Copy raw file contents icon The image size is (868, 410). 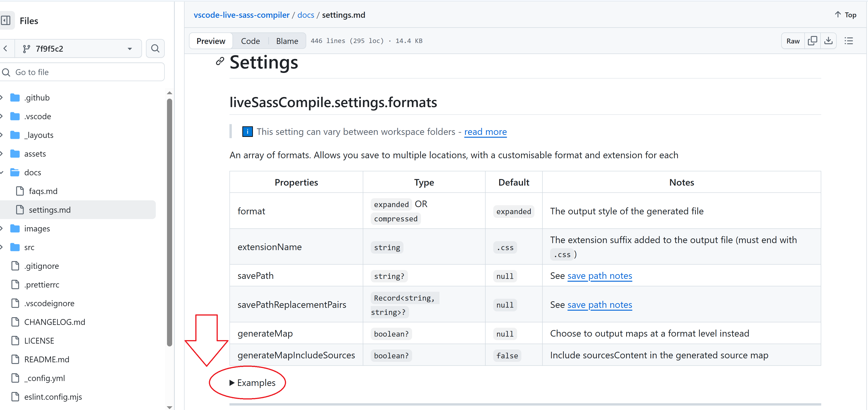812,41
